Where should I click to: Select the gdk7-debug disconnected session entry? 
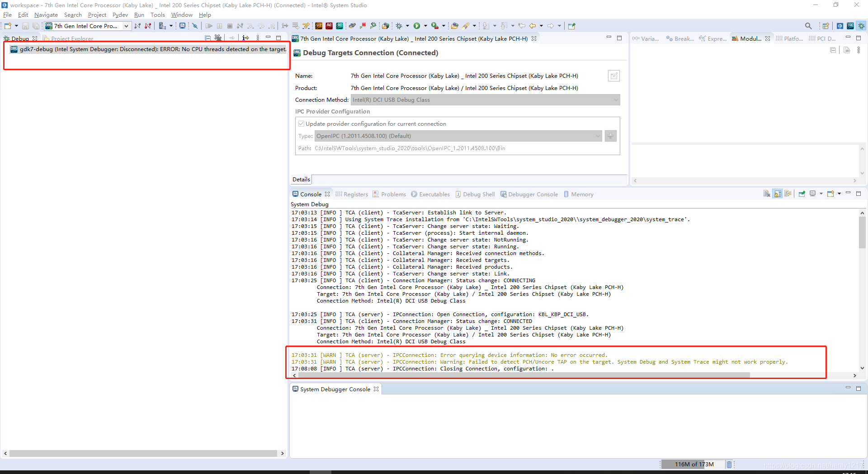click(x=148, y=49)
